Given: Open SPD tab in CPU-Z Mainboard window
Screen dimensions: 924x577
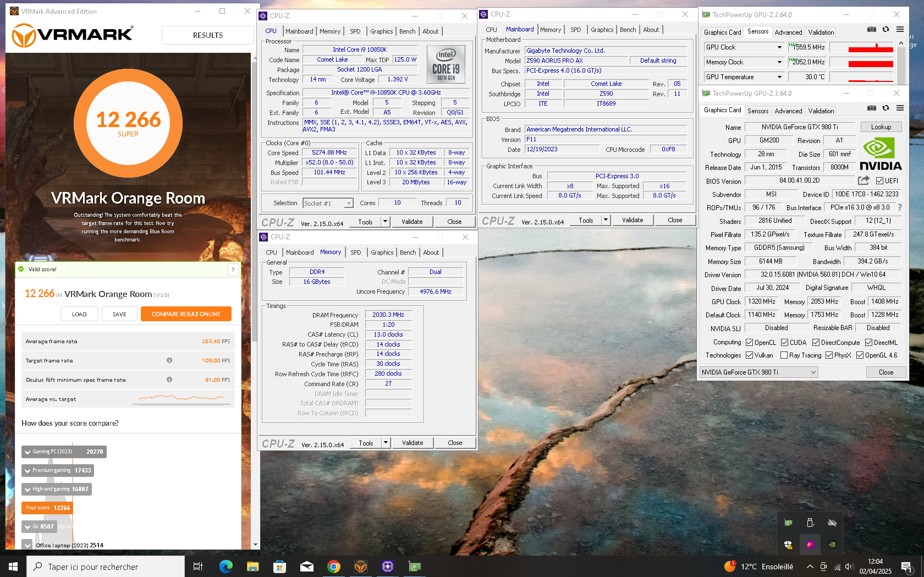Looking at the screenshot, I should tap(576, 30).
